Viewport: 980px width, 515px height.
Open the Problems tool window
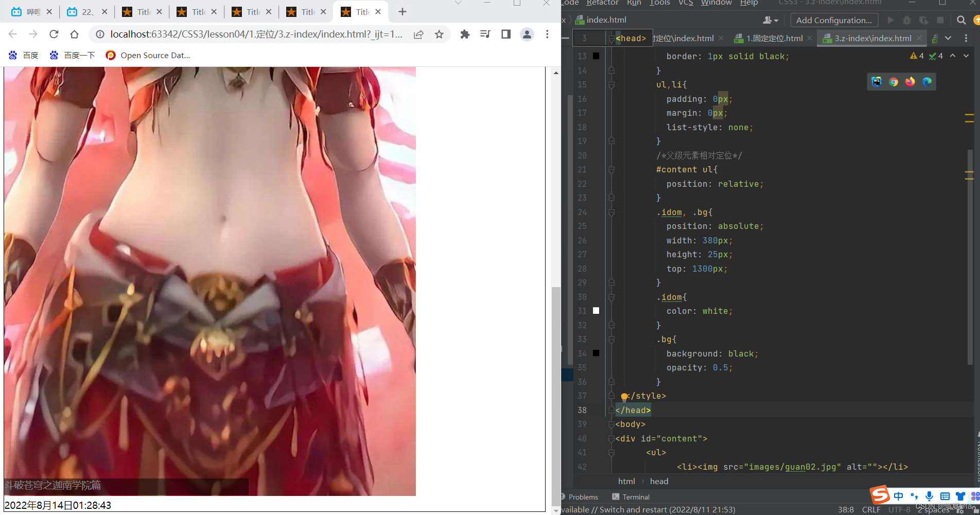[579, 497]
